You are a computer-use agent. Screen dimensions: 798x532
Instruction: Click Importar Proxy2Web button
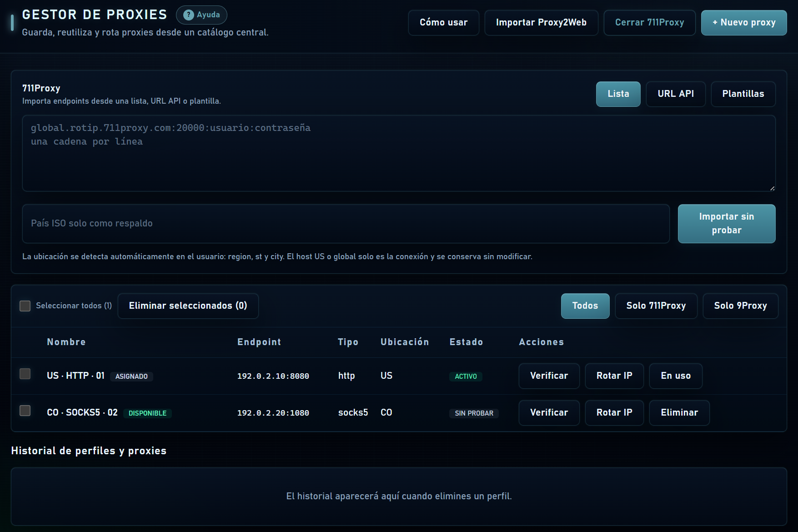541,23
